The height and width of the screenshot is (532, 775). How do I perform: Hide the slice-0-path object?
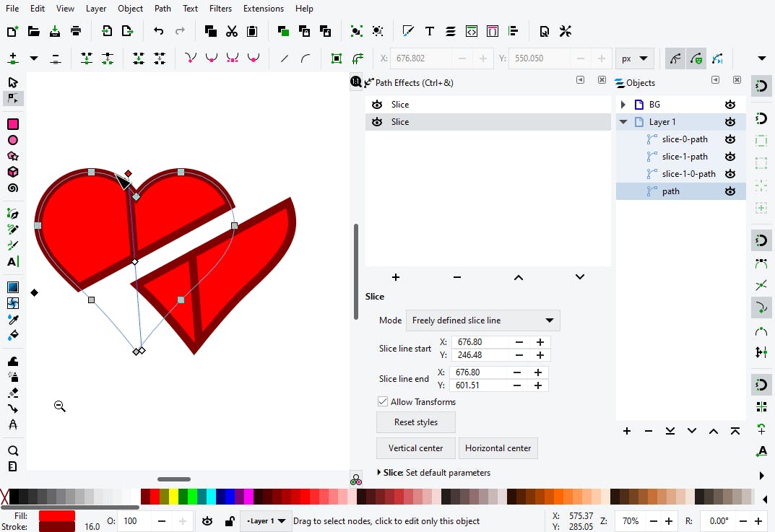point(730,139)
